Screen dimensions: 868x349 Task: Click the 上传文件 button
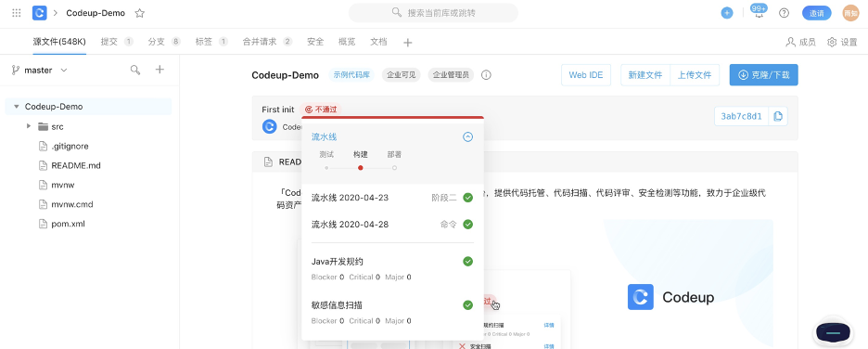[x=695, y=75]
